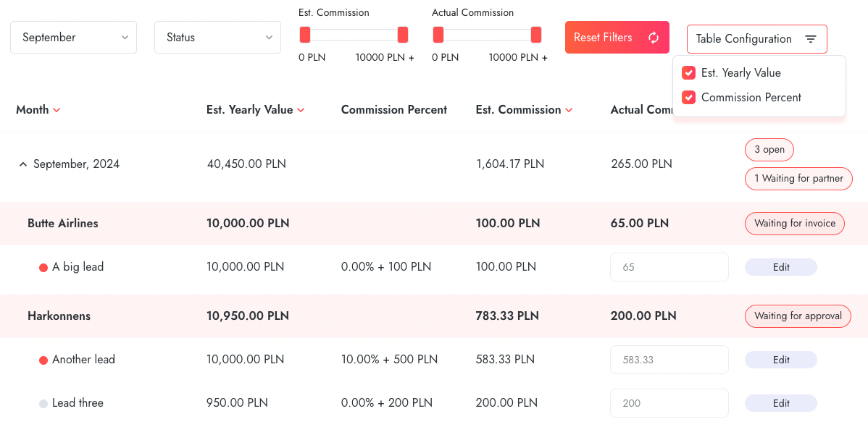Click sort arrow beside Est. Commission header

(x=569, y=110)
